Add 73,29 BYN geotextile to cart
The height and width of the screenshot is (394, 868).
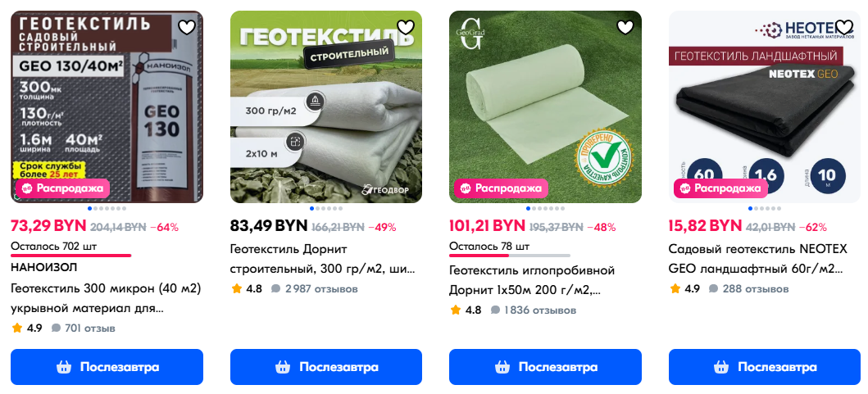pos(107,367)
